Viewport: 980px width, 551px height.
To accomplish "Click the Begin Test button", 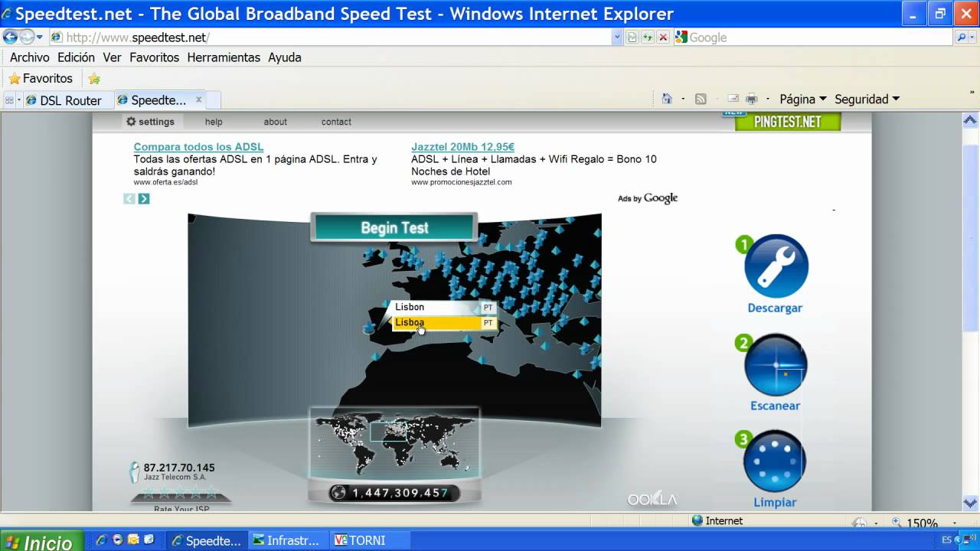I will pos(394,227).
